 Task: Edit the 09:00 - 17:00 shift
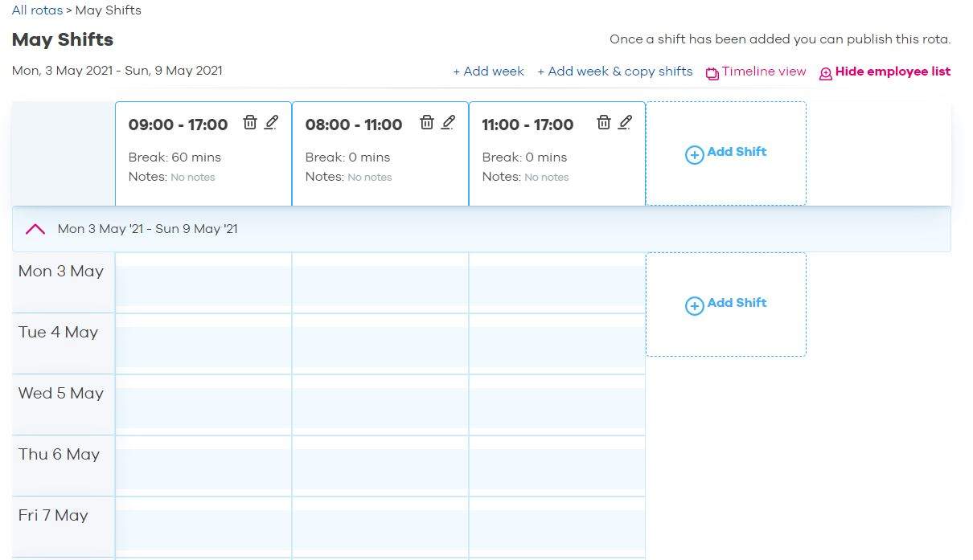coord(272,122)
